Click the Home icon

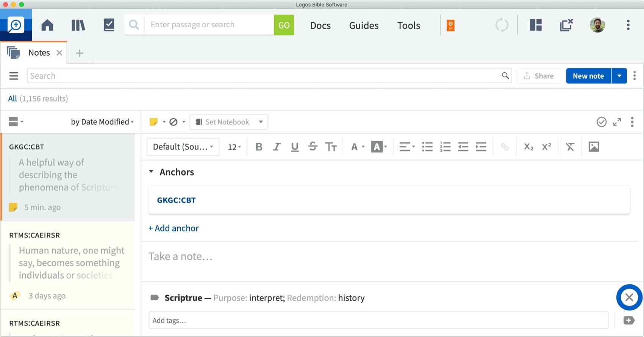tap(47, 25)
